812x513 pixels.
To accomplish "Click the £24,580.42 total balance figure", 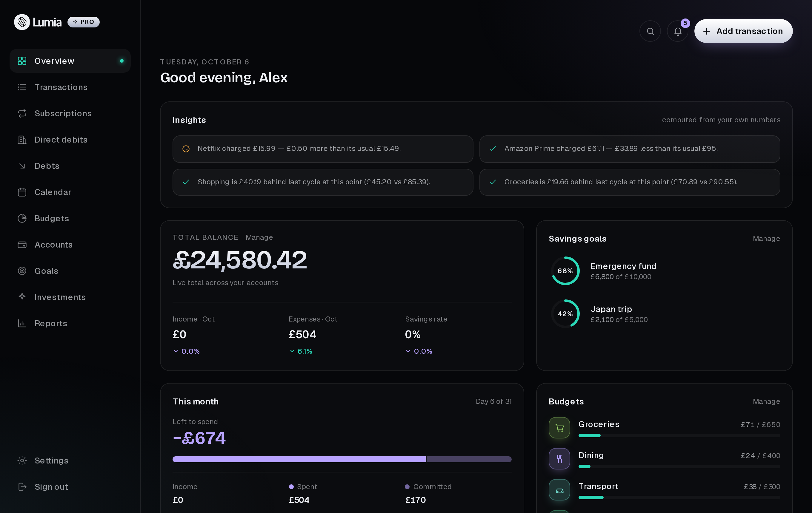I will (240, 260).
